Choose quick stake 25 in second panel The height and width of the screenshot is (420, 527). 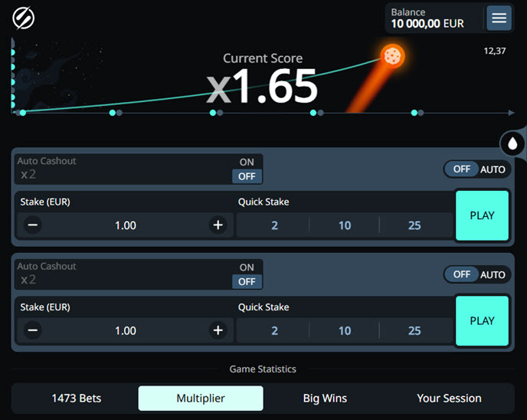pos(414,330)
